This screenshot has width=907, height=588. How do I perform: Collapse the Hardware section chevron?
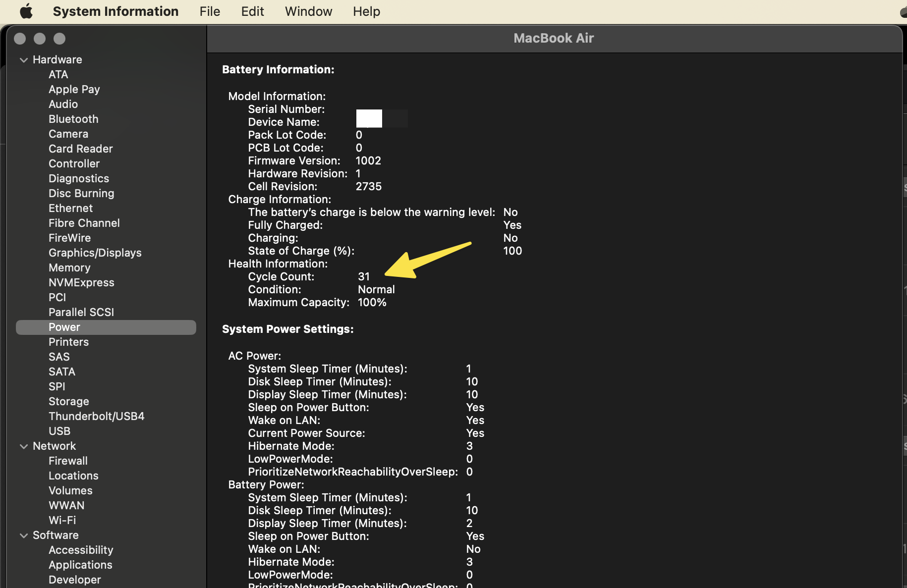pyautogui.click(x=23, y=60)
